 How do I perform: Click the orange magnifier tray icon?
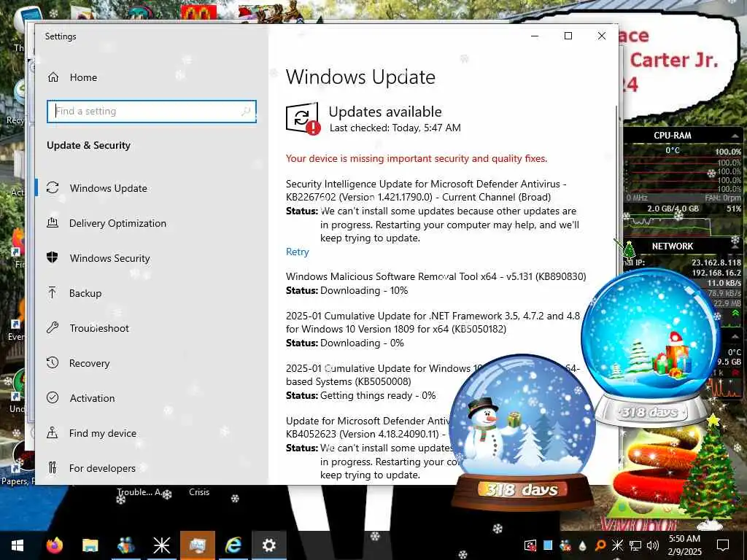tap(600, 545)
